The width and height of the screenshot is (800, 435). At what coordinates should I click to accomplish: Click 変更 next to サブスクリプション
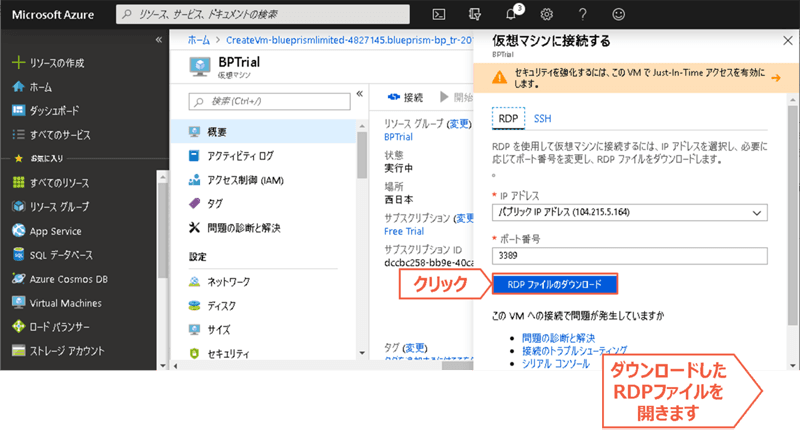tap(465, 218)
